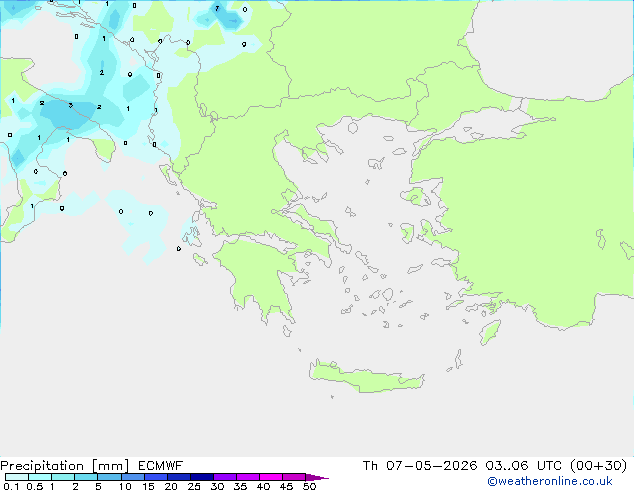
Task: Click the forecast date 'Th 07-05-2026'
Action: click(420, 466)
